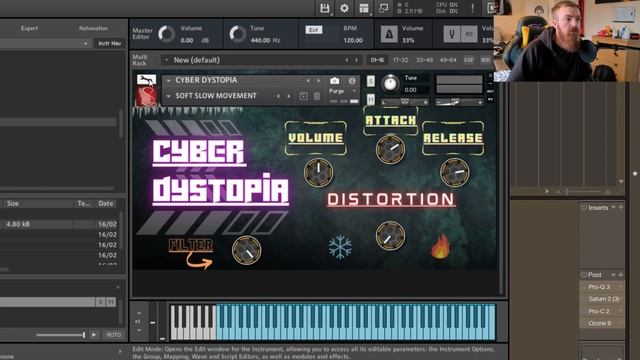Toggle Ext sync button near BPM
The height and width of the screenshot is (360, 640).
click(313, 30)
